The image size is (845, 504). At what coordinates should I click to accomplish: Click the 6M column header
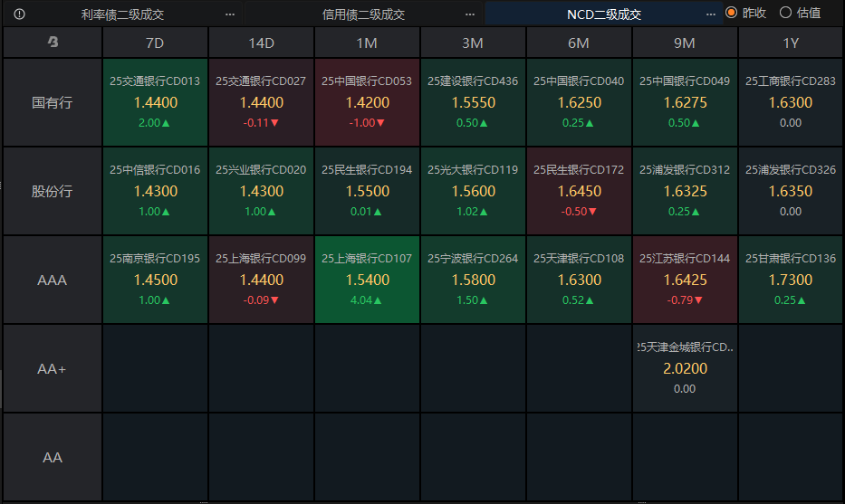(x=579, y=43)
